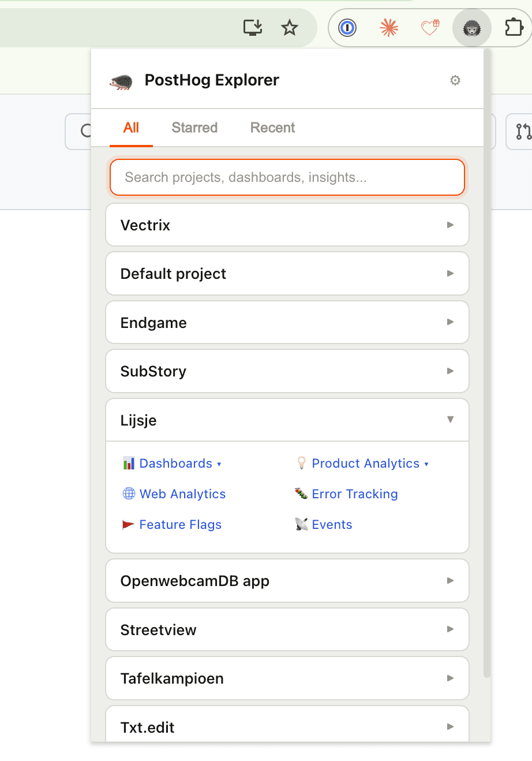Click the 'Txt.edit' project name

click(x=147, y=728)
